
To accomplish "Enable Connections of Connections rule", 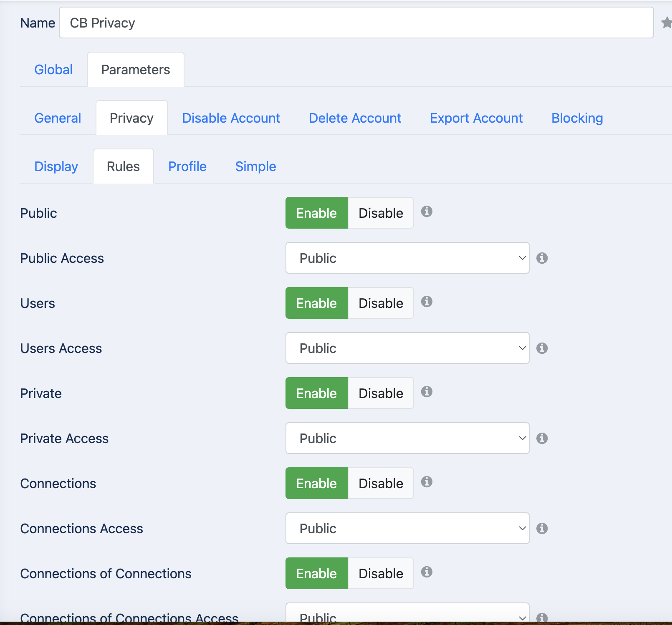I will click(x=316, y=573).
